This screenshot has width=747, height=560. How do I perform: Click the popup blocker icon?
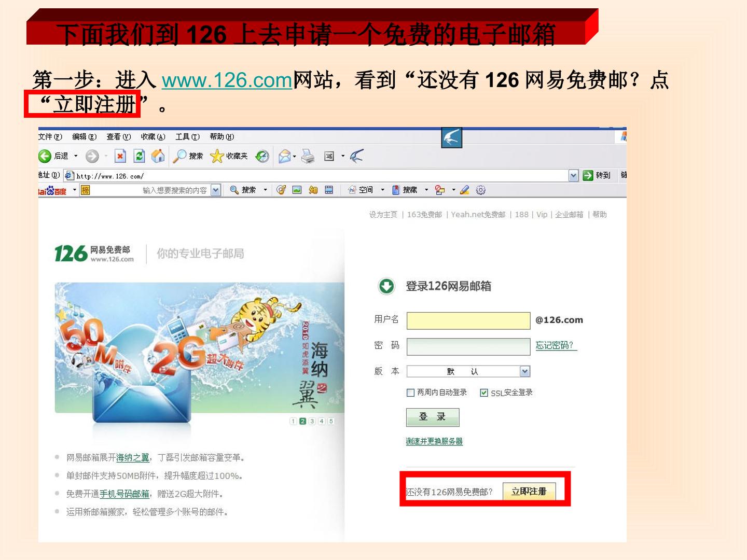tap(440, 190)
